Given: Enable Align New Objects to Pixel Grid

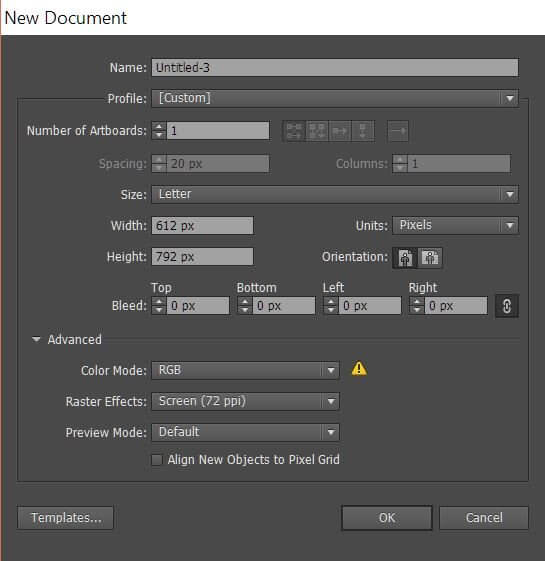Looking at the screenshot, I should coord(157,460).
